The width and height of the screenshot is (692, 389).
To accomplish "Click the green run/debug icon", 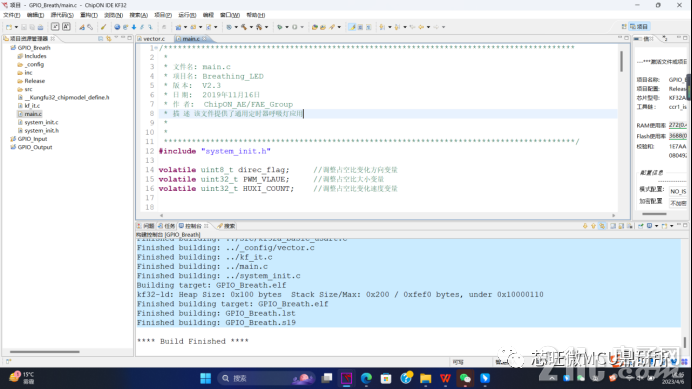I will [x=280, y=27].
